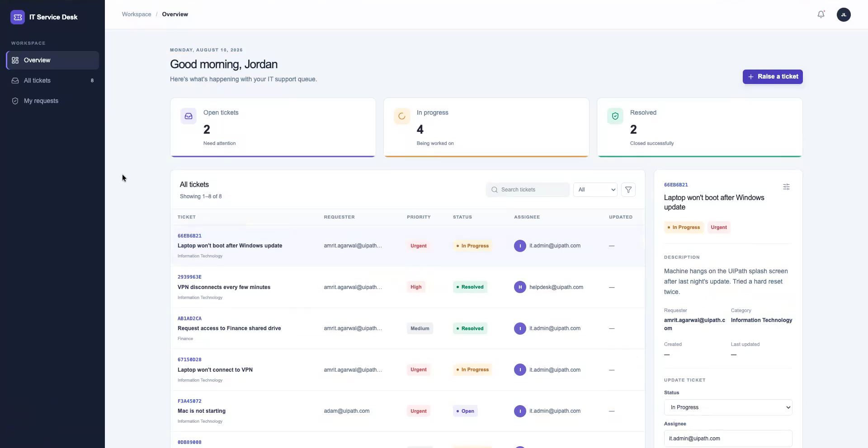The width and height of the screenshot is (868, 448).
Task: Click the H avatar for helpdesk@uipath.com
Action: [520, 287]
